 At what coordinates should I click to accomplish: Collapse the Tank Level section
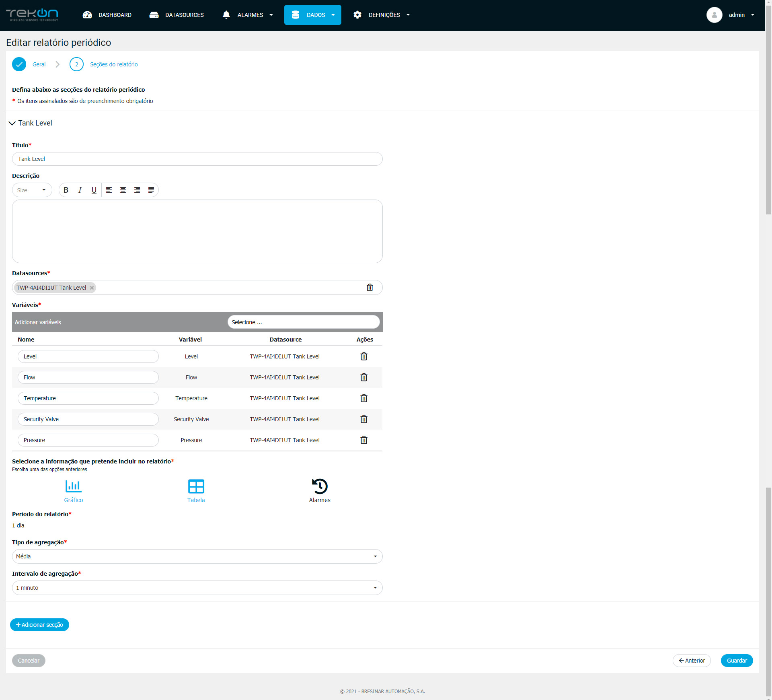(x=12, y=123)
